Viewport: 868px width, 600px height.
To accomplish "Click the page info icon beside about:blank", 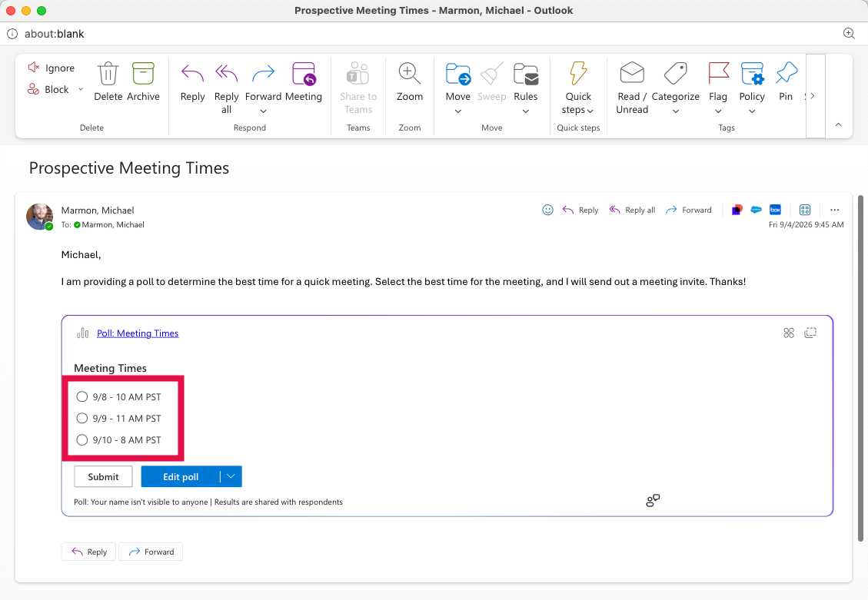I will [x=12, y=34].
